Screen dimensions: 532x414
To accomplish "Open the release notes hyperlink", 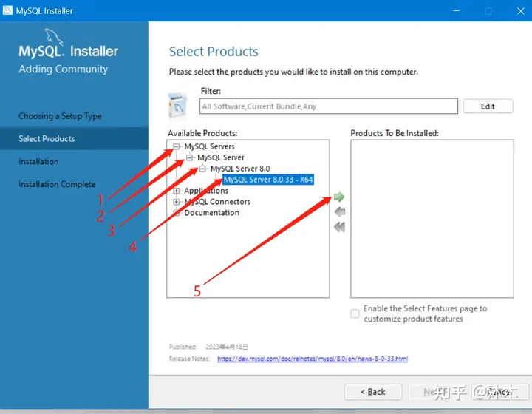I will pos(313,359).
